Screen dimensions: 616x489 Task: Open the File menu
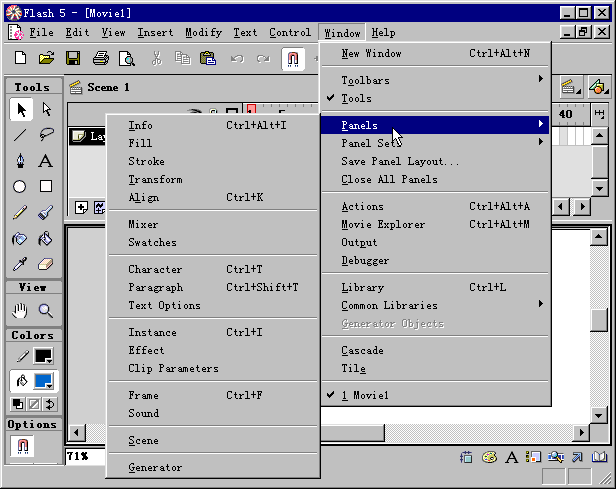(x=41, y=32)
